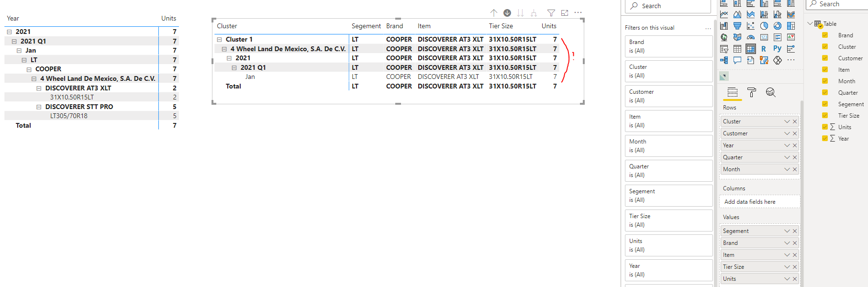The height and width of the screenshot is (287, 868).
Task: Switch to the Analytics magnifier tab
Action: click(770, 93)
